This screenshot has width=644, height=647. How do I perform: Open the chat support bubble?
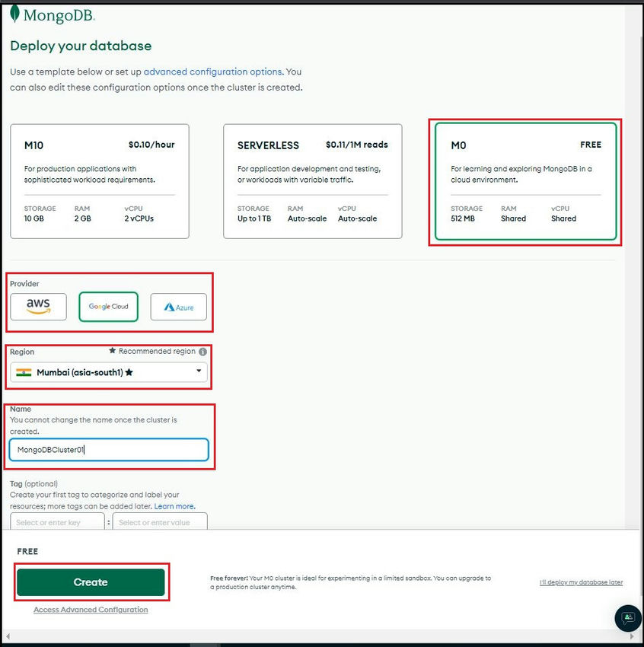627,619
